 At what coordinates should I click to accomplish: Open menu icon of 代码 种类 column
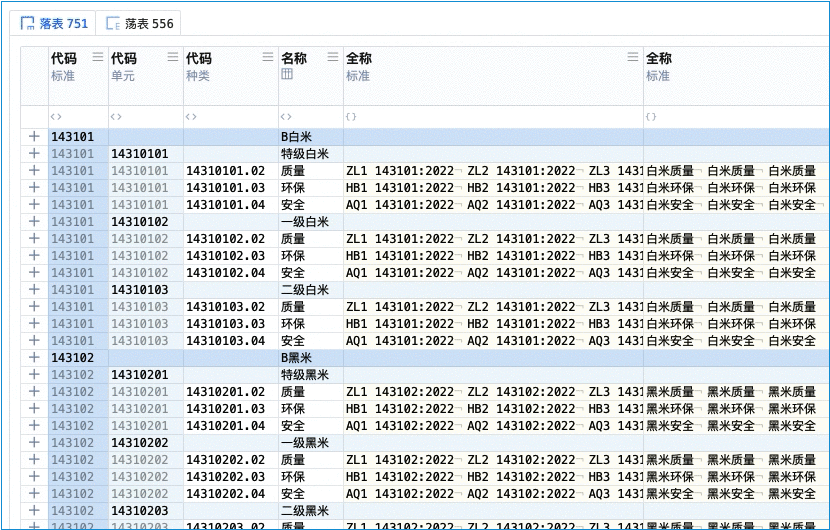coord(268,57)
